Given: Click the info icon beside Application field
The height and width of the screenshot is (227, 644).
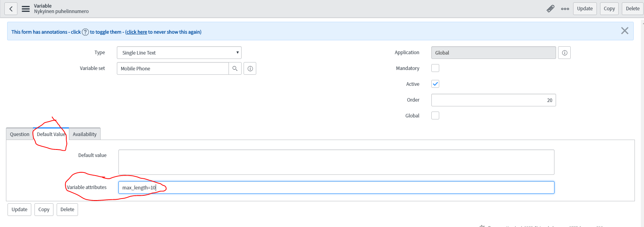Looking at the screenshot, I should tap(564, 53).
